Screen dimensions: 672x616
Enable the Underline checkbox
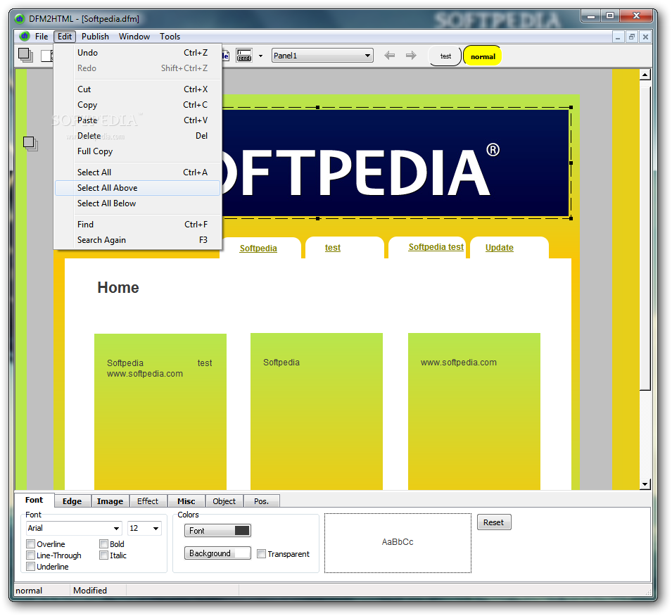click(30, 566)
